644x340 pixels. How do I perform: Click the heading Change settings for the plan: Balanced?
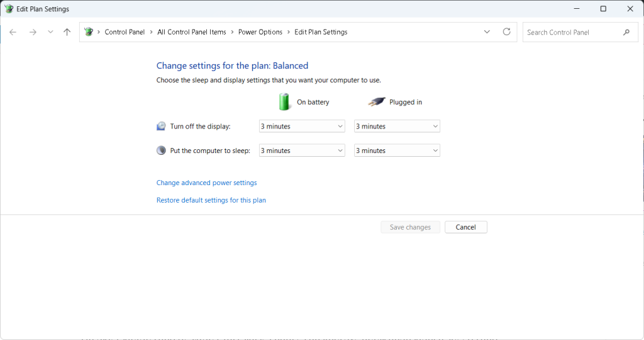[x=232, y=65]
